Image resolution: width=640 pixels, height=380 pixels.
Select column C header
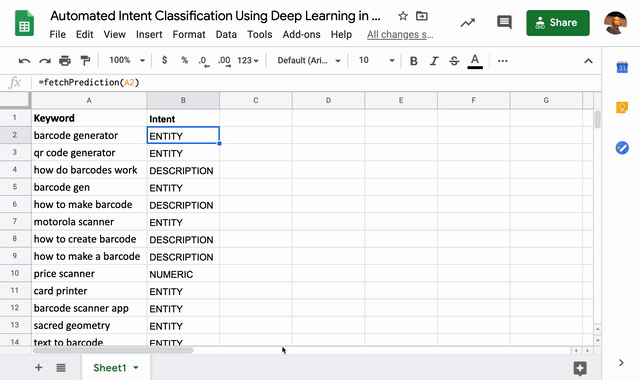(x=256, y=100)
